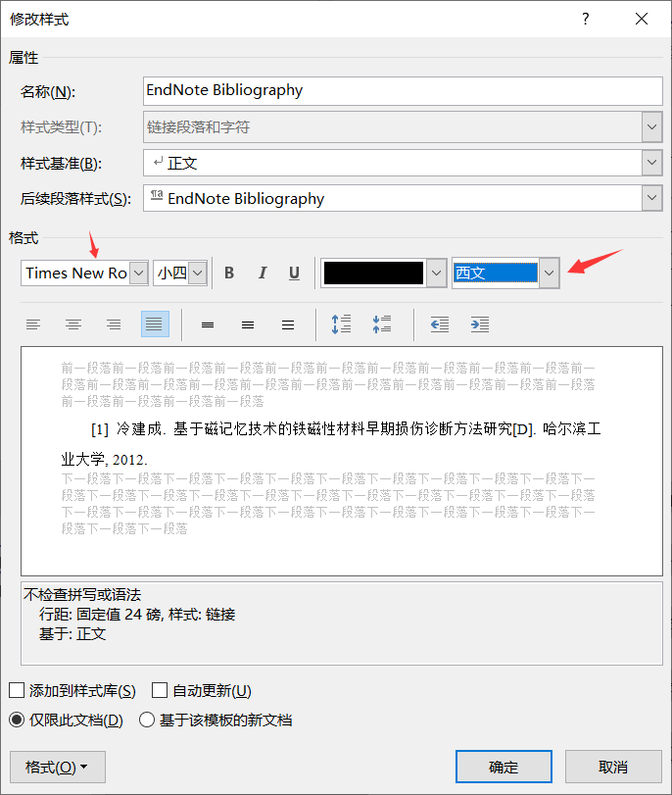Enable 添加到样式库 checkbox

[x=17, y=691]
